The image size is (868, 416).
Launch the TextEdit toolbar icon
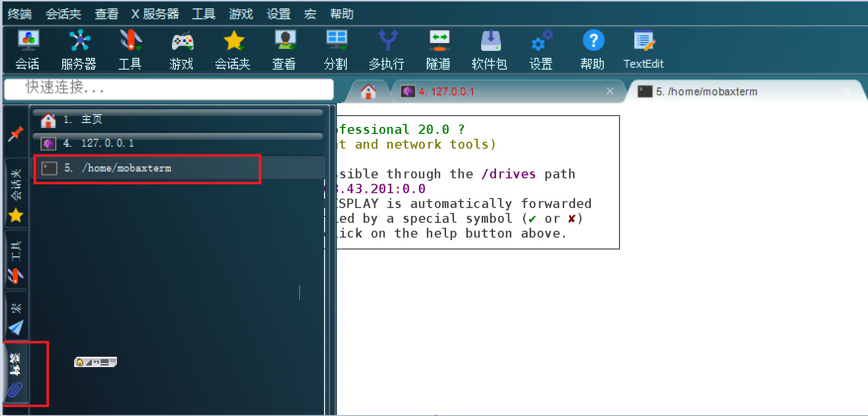coord(644,50)
